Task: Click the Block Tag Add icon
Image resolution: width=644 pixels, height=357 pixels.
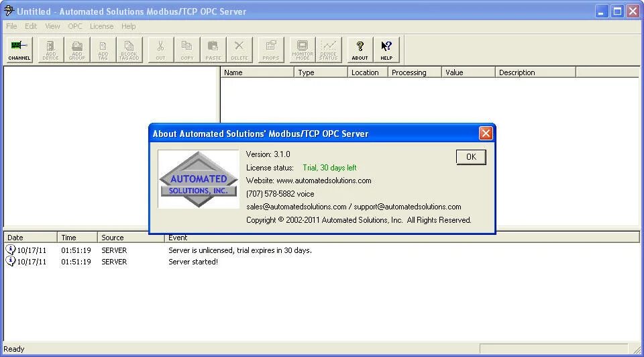Action: (129, 50)
